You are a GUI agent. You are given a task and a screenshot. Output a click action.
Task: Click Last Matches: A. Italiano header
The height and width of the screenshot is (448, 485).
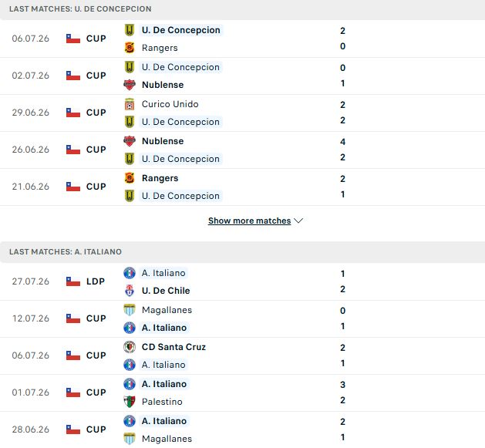pyautogui.click(x=66, y=252)
